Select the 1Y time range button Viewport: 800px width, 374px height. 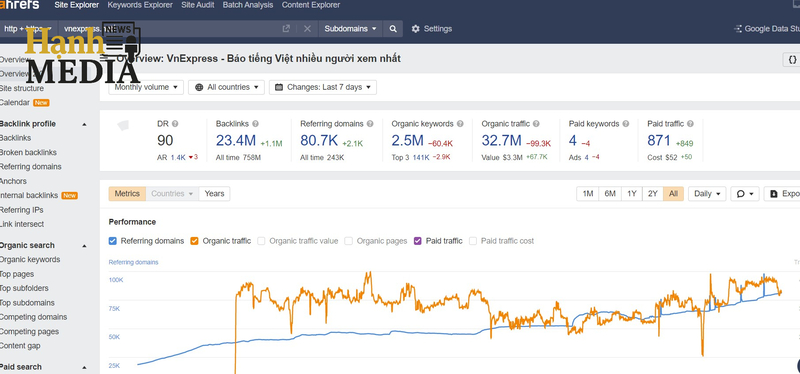click(632, 194)
